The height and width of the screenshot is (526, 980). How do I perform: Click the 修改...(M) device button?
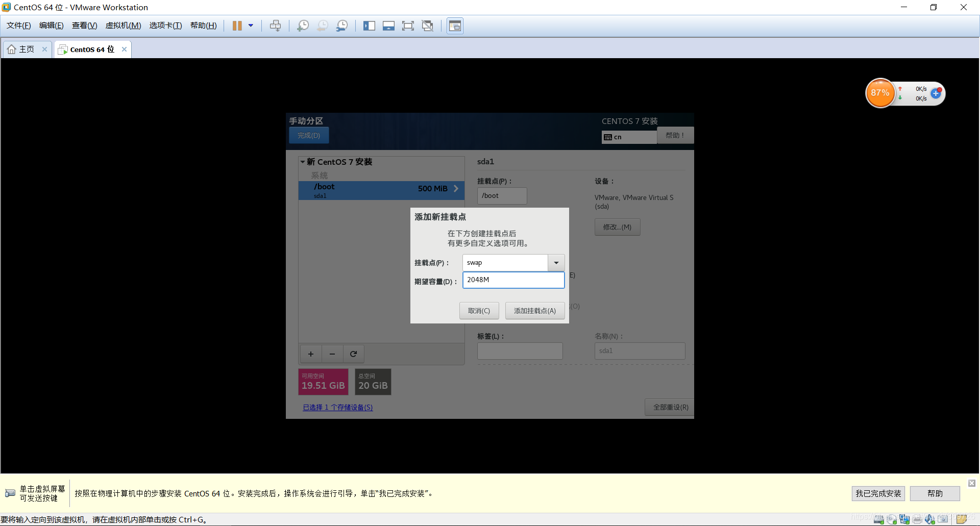coord(617,227)
